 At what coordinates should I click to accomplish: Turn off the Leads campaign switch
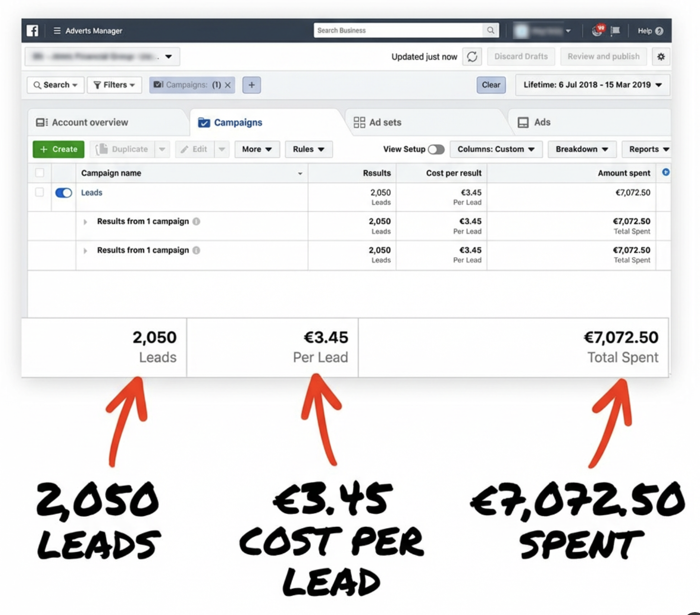click(64, 193)
